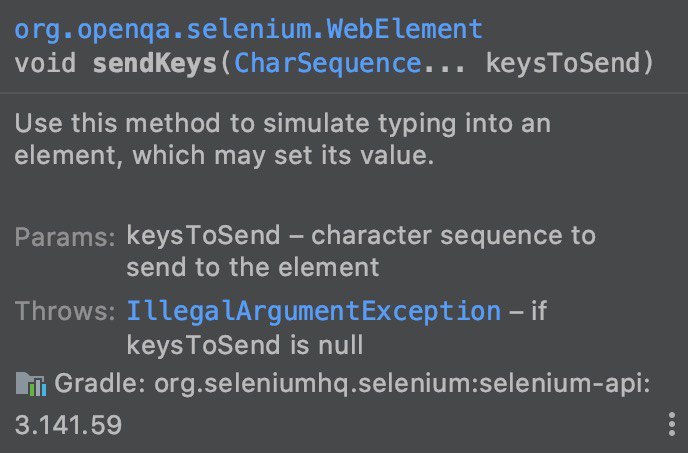Click the 'send to the element' line
Viewport: 688px width, 453px height.
[253, 267]
